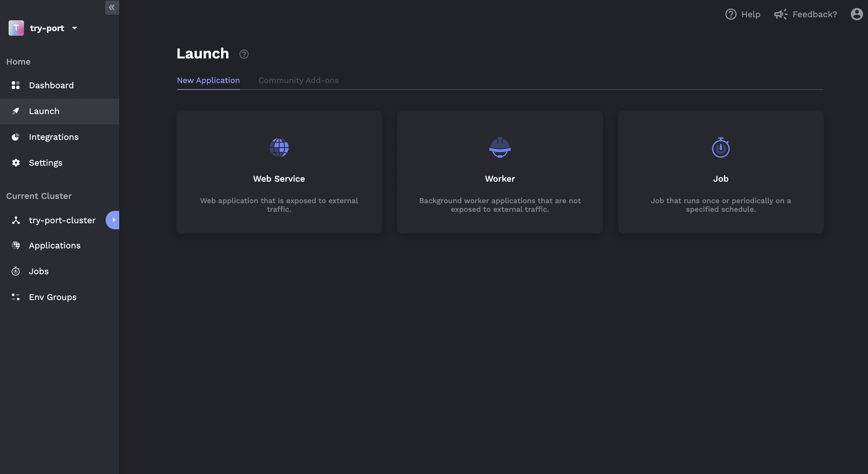
Task: Toggle the sidebar collapse button
Action: point(112,7)
